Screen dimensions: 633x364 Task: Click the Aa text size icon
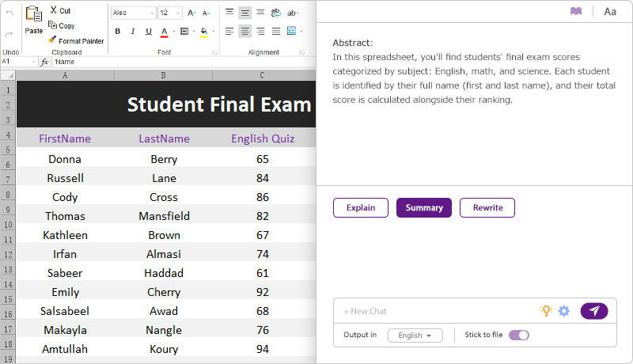pyautogui.click(x=610, y=11)
